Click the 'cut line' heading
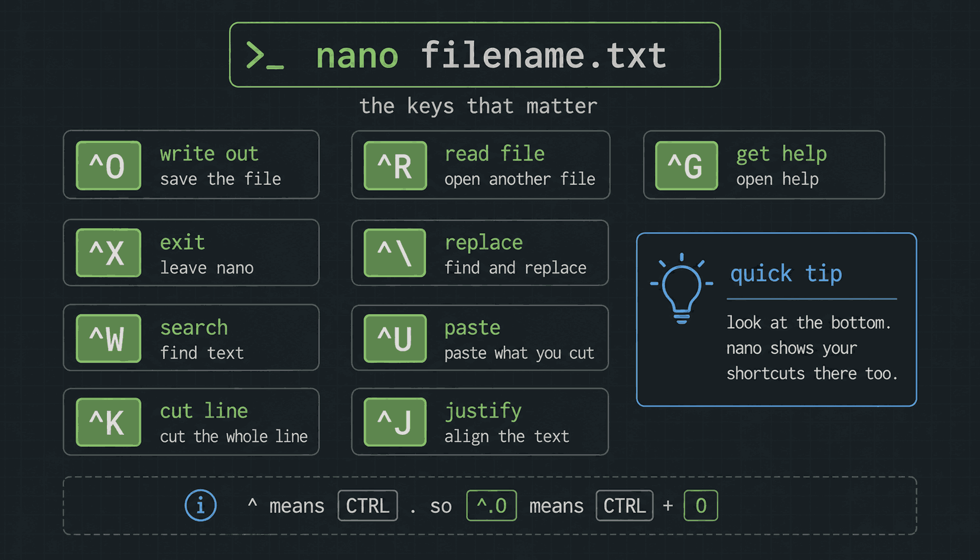Image resolution: width=980 pixels, height=560 pixels. pyautogui.click(x=204, y=411)
